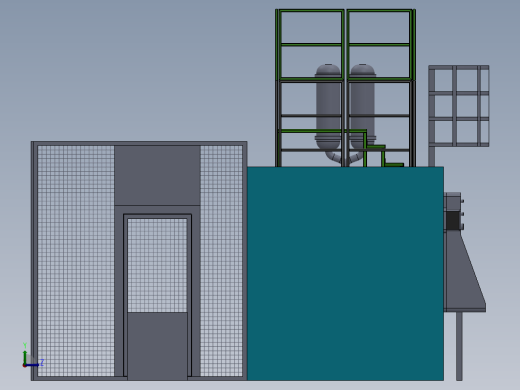Viewport: 520px width, 390px height.
Task: Select the door's upper mesh window
Action: point(157,265)
